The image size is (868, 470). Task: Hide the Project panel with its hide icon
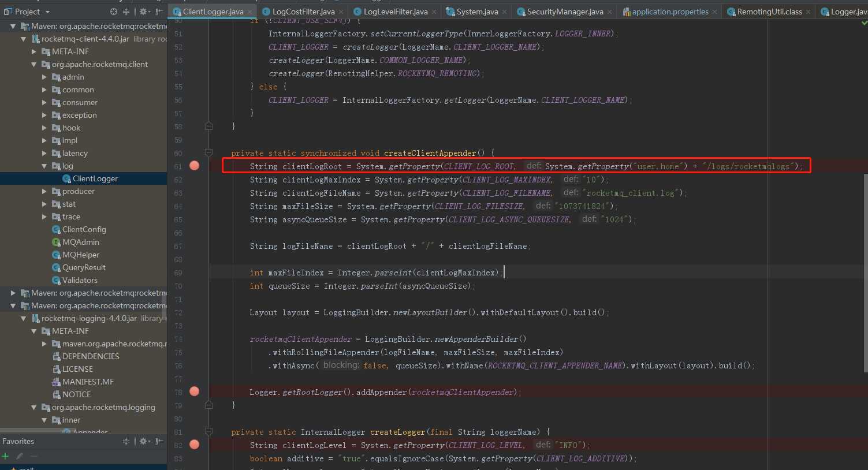(x=159, y=12)
